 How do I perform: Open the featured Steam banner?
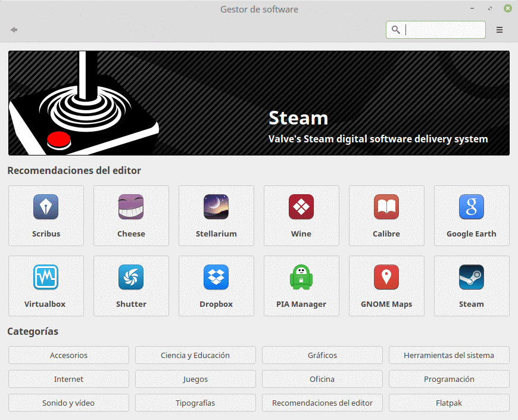pyautogui.click(x=258, y=103)
